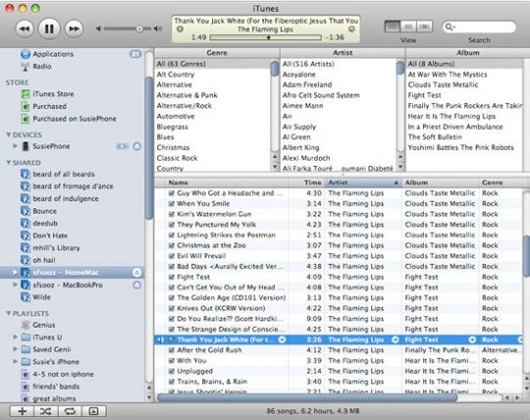Image resolution: width=530 pixels, height=420 pixels.
Task: Sort by Time column header
Action: [x=306, y=183]
